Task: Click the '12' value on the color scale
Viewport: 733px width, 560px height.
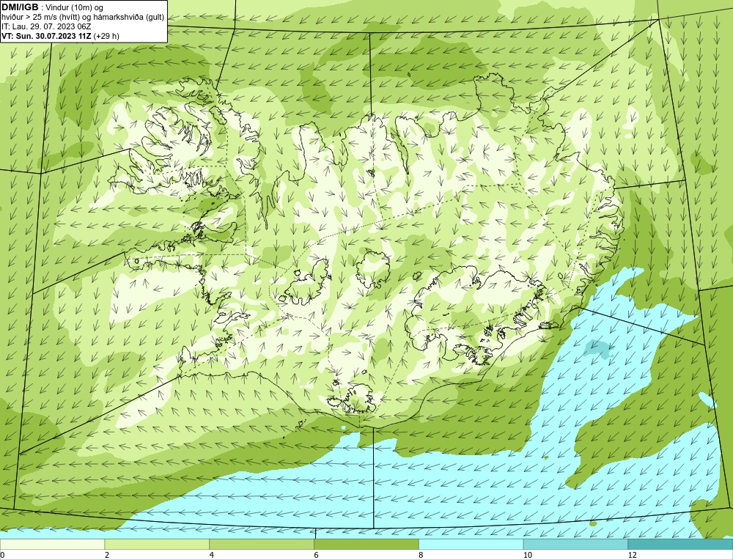Action: pos(633,555)
